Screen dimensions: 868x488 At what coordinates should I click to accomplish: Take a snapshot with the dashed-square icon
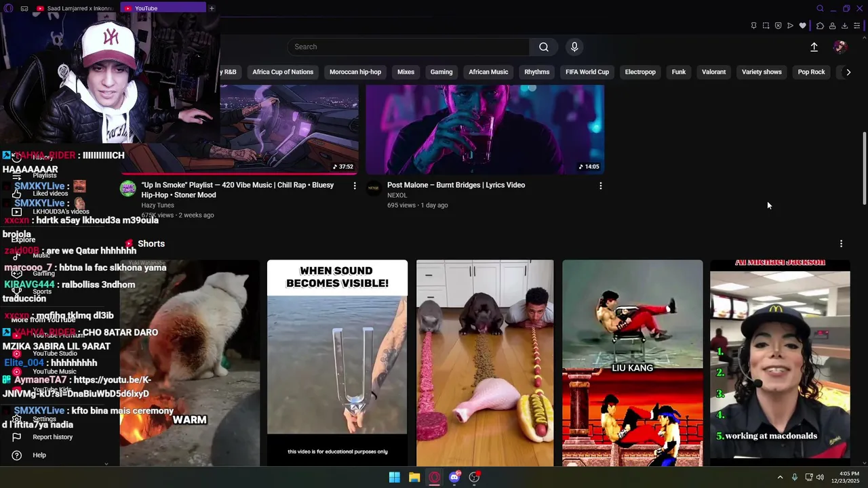(x=766, y=26)
